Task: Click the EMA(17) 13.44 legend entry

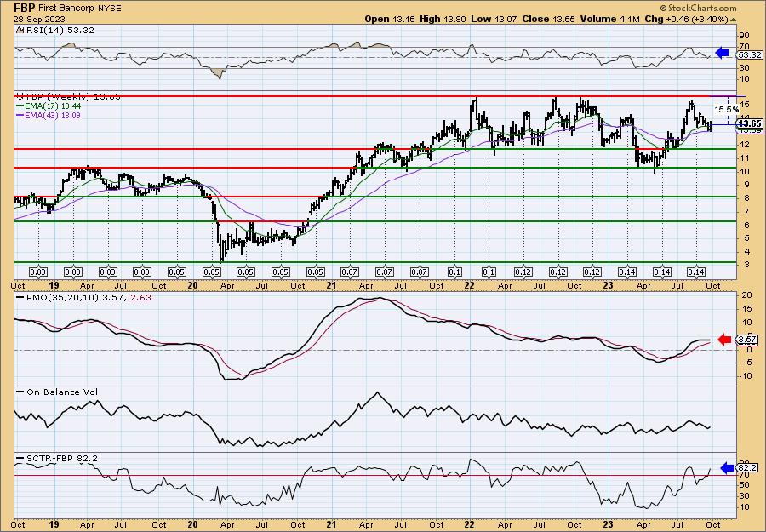Action: 54,106
